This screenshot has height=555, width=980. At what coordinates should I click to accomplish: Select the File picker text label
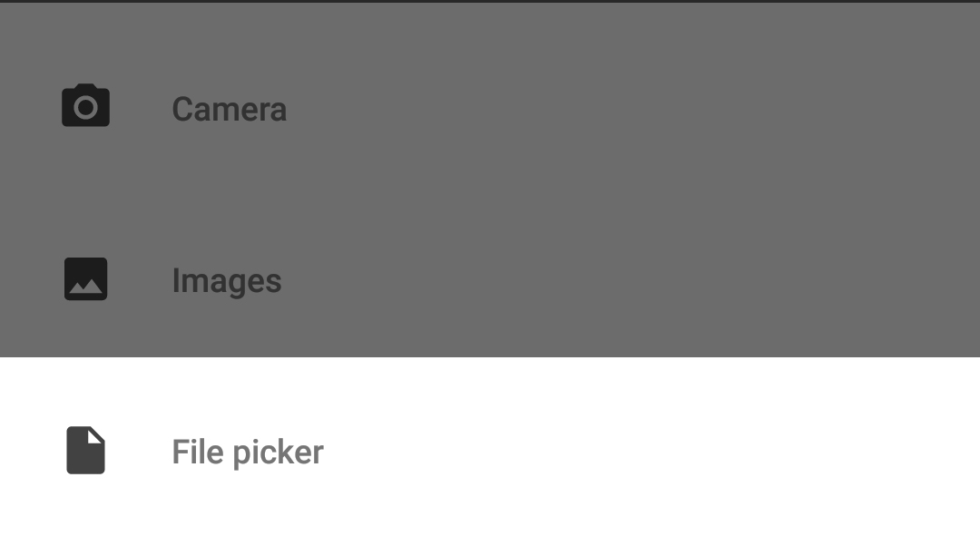pos(248,452)
